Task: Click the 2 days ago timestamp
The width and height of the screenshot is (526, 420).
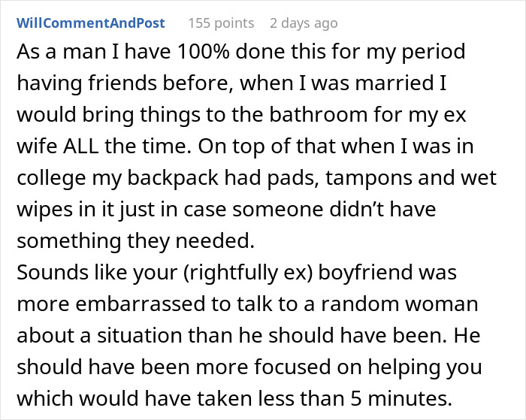Action: (x=304, y=23)
